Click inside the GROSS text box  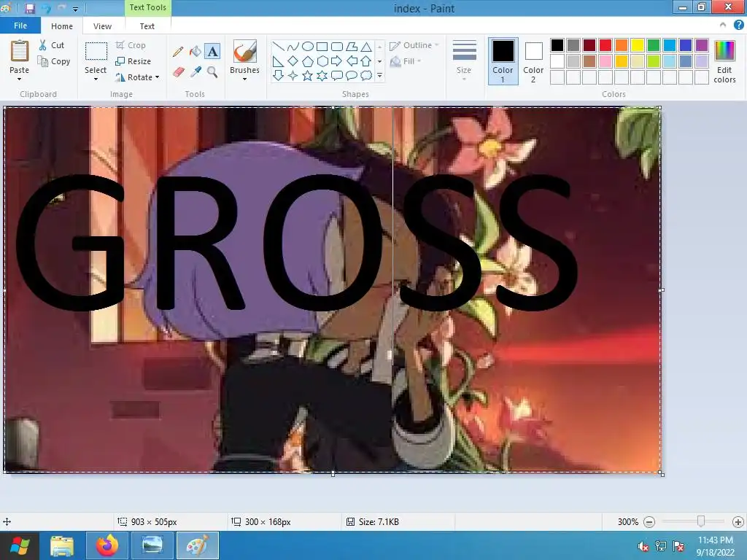(333, 289)
